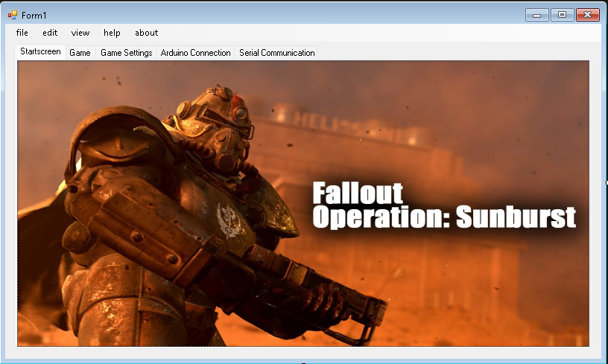608x364 pixels.
Task: Switch to the Game tab
Action: pos(80,53)
